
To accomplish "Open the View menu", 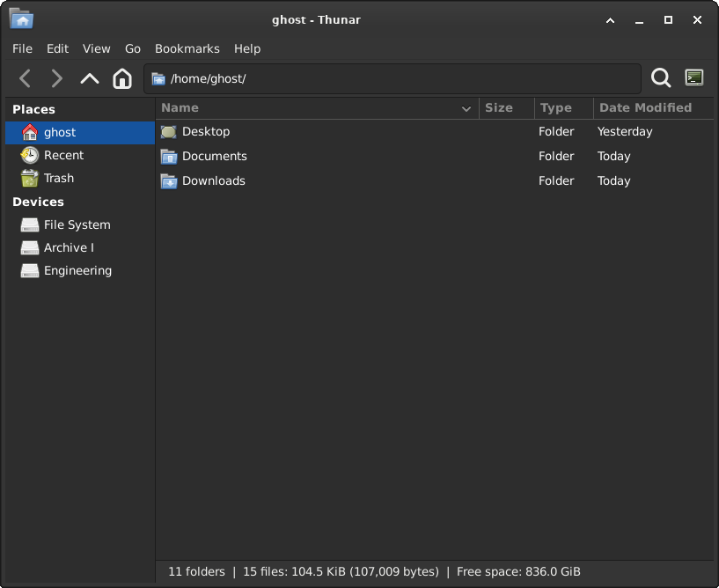I will click(96, 48).
